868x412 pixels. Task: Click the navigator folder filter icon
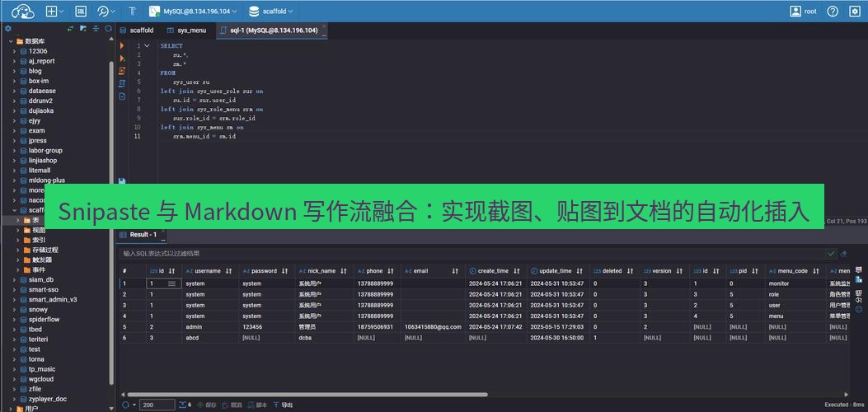(x=83, y=29)
